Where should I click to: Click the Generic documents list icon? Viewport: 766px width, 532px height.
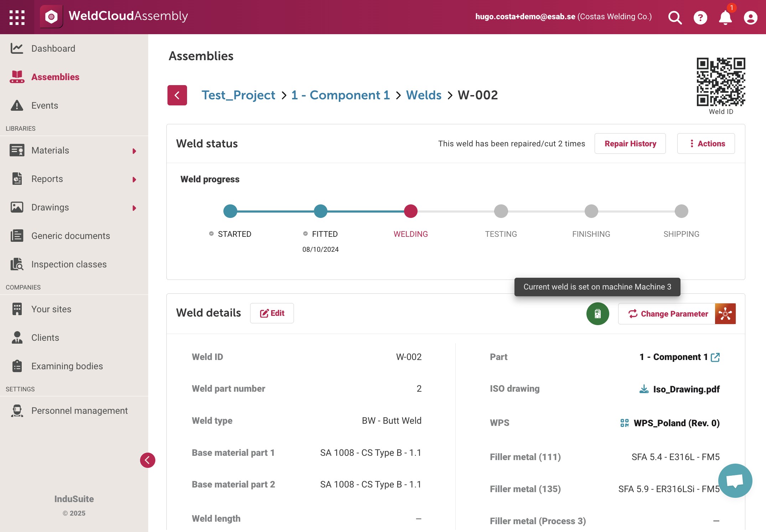17,236
